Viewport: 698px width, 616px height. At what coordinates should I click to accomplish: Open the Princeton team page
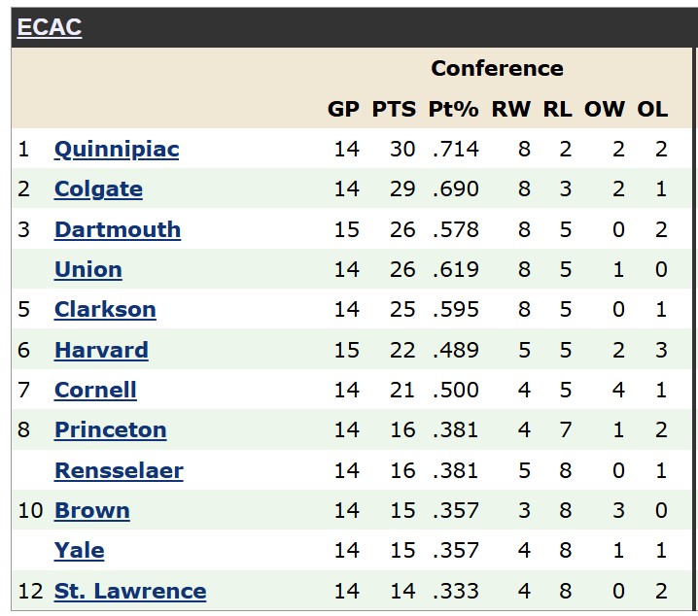coord(111,430)
